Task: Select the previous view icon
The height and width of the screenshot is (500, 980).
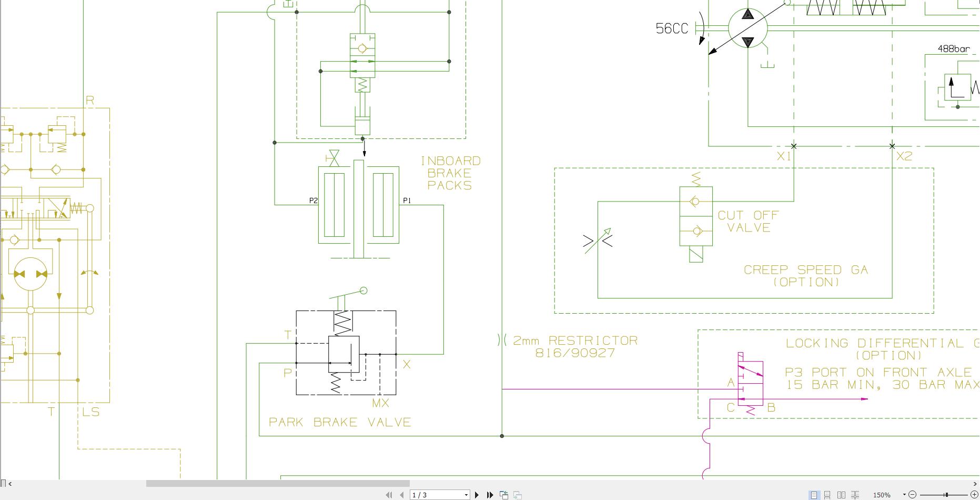Action: pos(504,495)
